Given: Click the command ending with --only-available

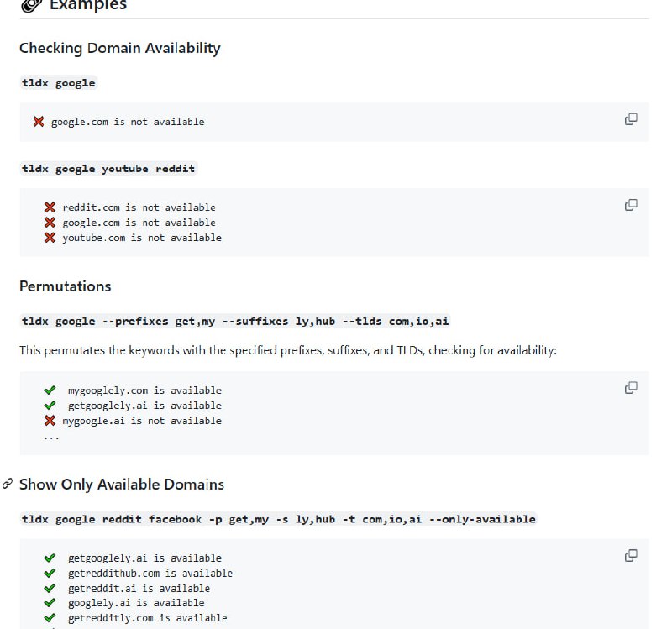Looking at the screenshot, I should point(278,520).
